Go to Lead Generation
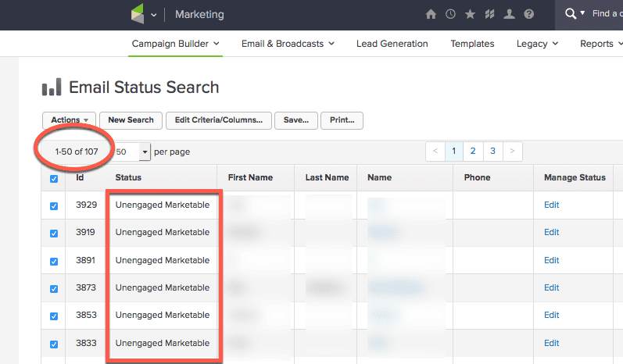 tap(392, 44)
